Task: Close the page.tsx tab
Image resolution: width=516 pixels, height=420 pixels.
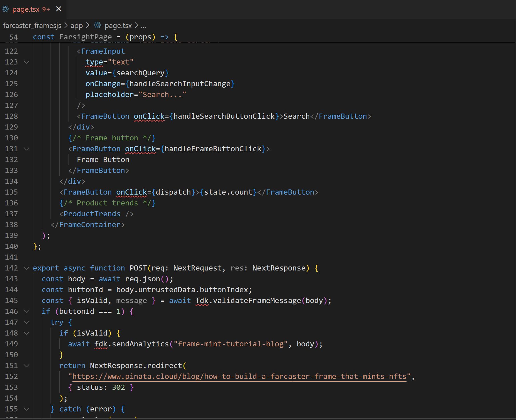Action: [x=59, y=9]
